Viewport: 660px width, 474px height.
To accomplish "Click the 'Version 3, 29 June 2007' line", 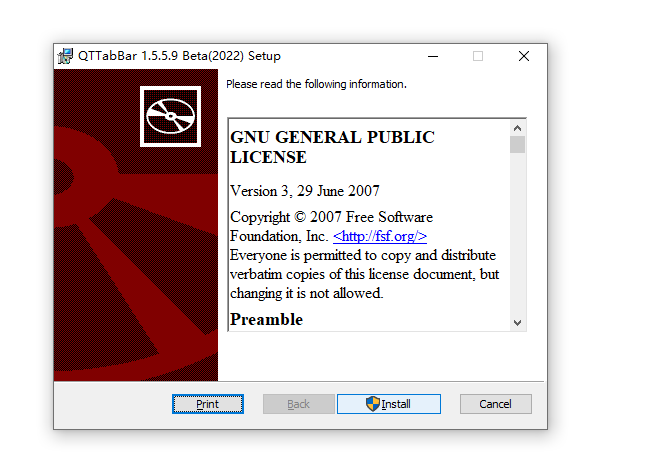I will 305,191.
